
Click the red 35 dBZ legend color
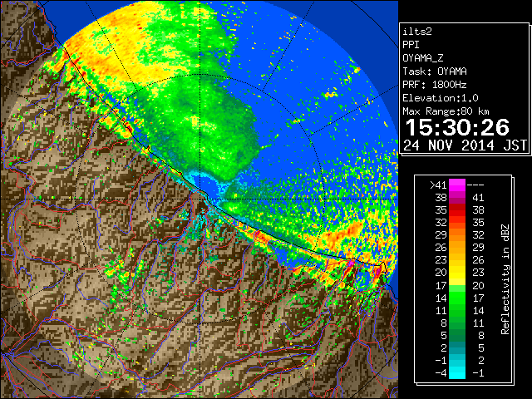point(457,210)
